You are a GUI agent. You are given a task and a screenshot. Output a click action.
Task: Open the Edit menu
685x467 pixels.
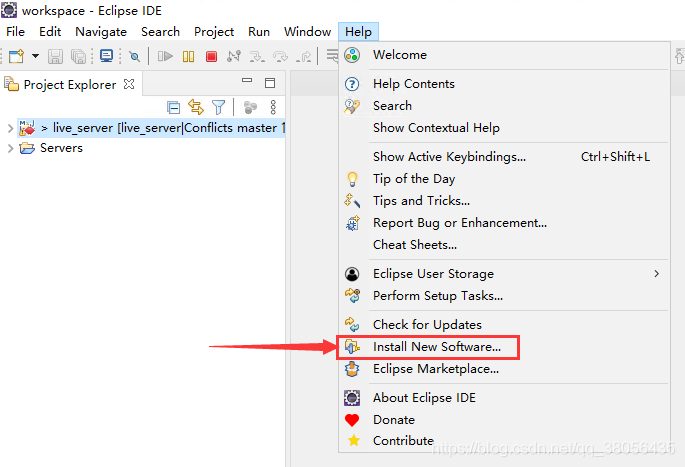tap(50, 32)
